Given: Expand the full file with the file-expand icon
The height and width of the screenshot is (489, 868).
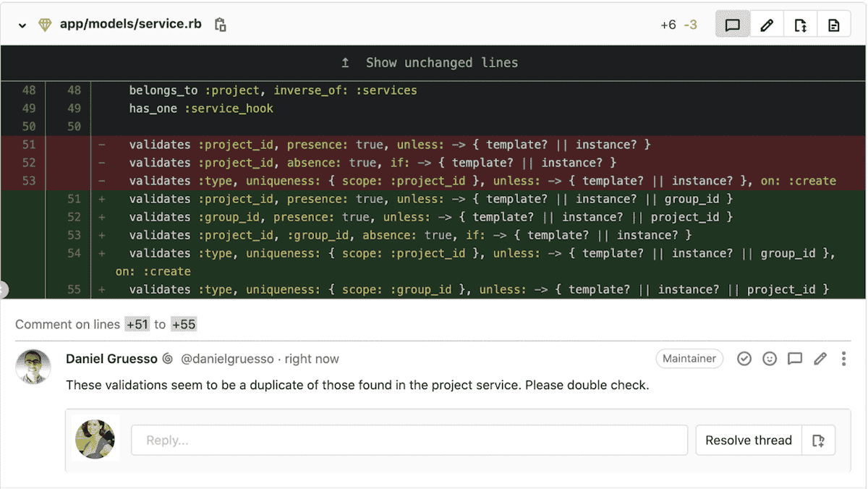Looking at the screenshot, I should tap(800, 24).
